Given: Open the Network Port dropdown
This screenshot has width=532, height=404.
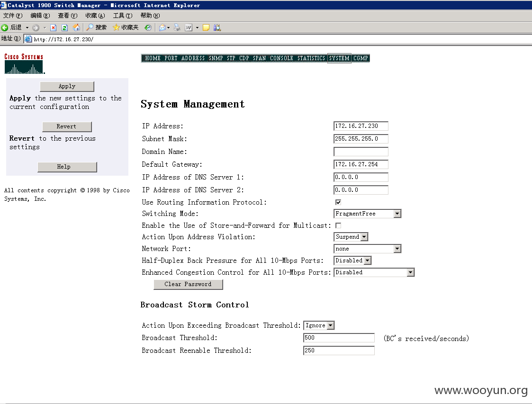Looking at the screenshot, I should coord(368,249).
